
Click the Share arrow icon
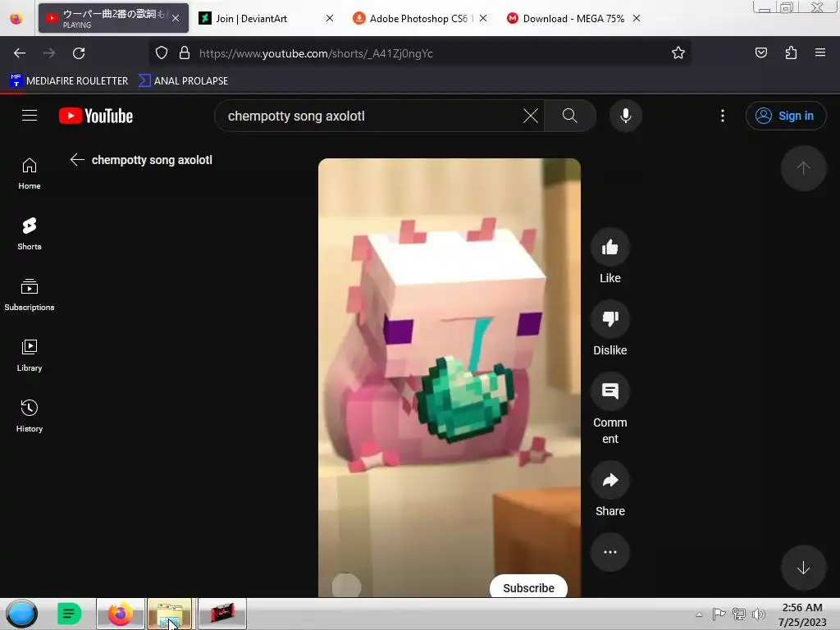[x=609, y=480]
